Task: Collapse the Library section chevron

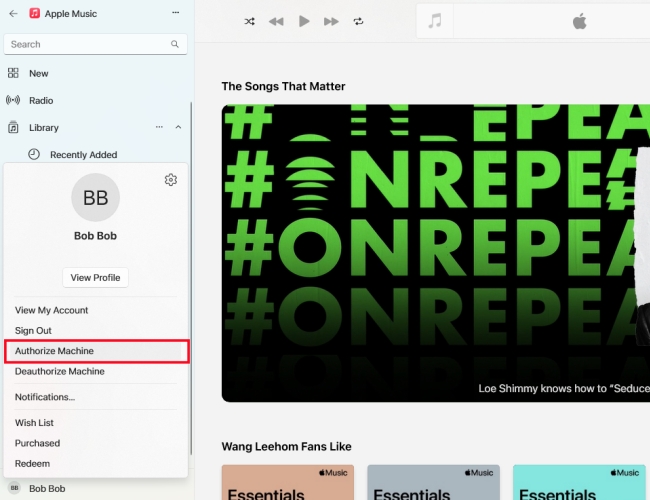Action: point(178,127)
